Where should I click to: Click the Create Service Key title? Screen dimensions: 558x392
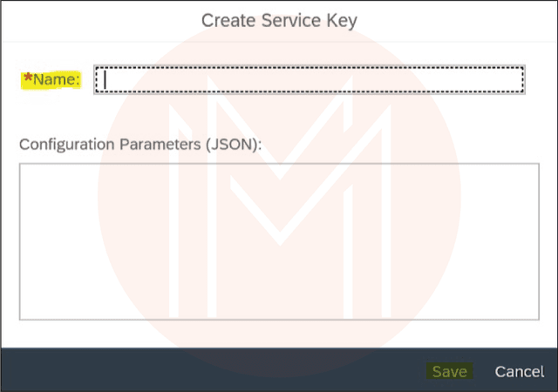tap(279, 19)
